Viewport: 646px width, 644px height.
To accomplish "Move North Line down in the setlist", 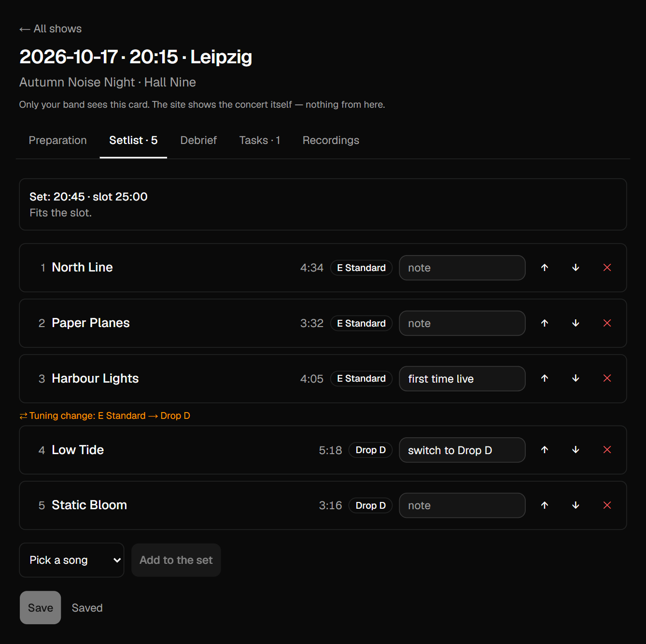I will click(x=576, y=268).
